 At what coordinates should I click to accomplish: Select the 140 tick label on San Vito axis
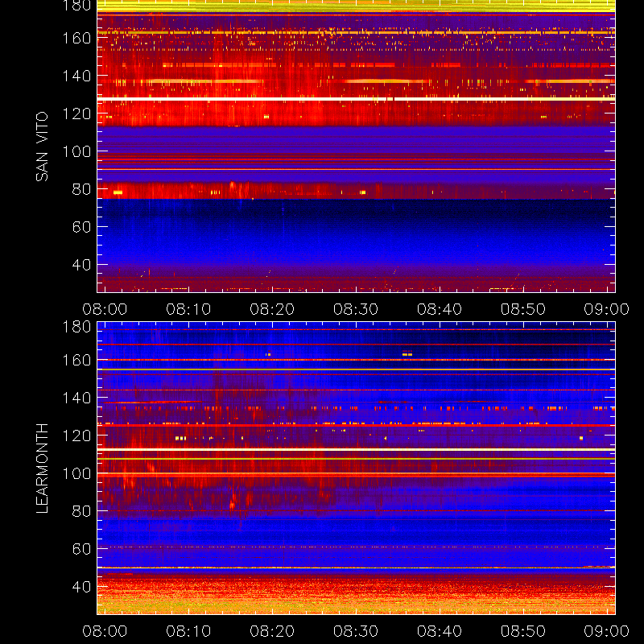point(76,76)
